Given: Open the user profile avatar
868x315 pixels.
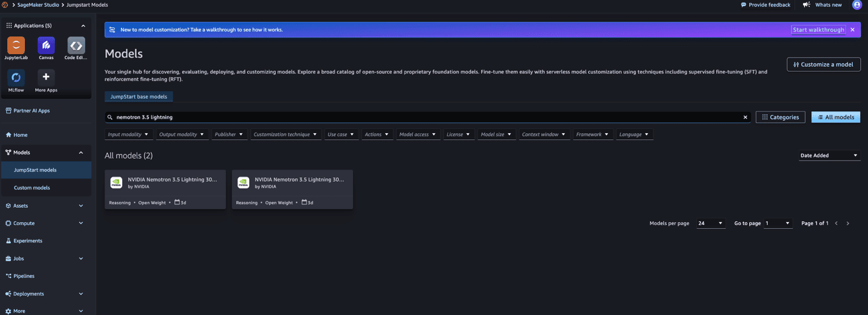Looking at the screenshot, I should coord(857,5).
